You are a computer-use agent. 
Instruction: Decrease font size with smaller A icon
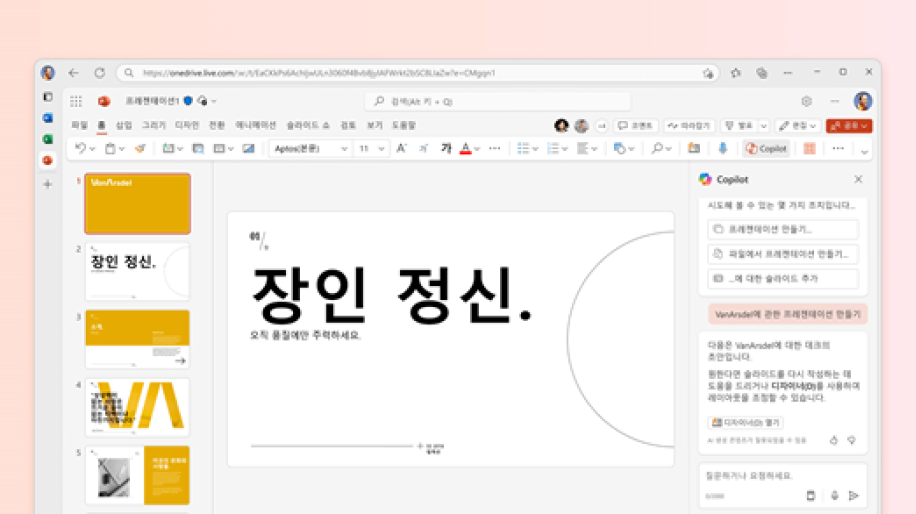423,148
